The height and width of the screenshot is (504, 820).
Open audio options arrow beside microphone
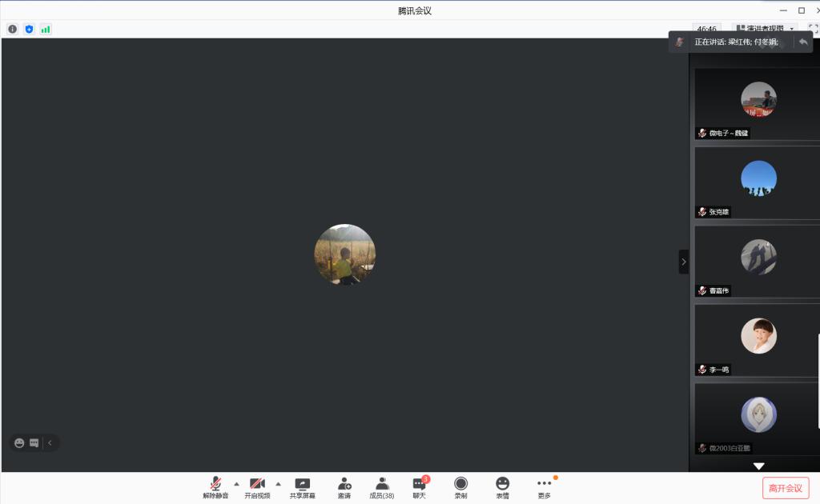pos(236,484)
